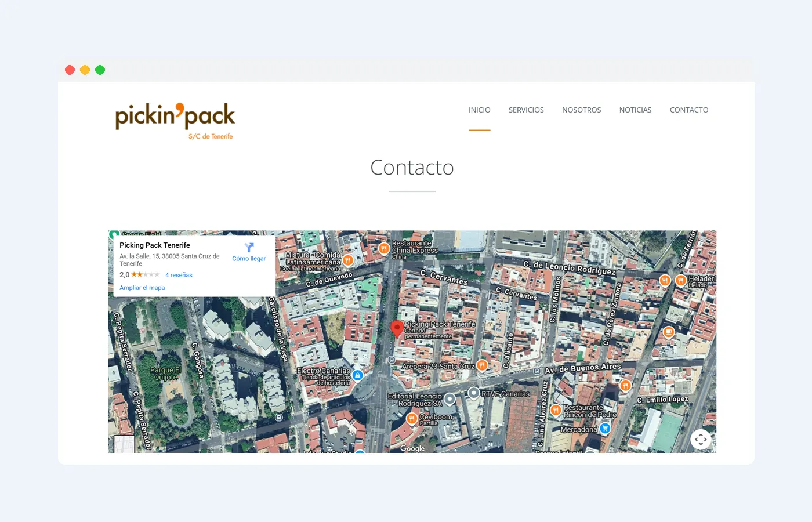The width and height of the screenshot is (812, 522).
Task: Click the Cómo llegar directions arrow icon
Action: click(249, 247)
